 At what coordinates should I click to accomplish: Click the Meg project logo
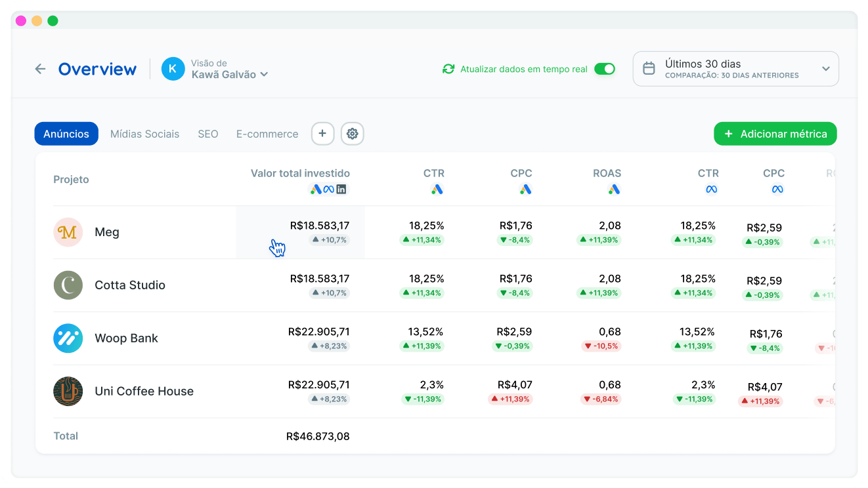[68, 232]
